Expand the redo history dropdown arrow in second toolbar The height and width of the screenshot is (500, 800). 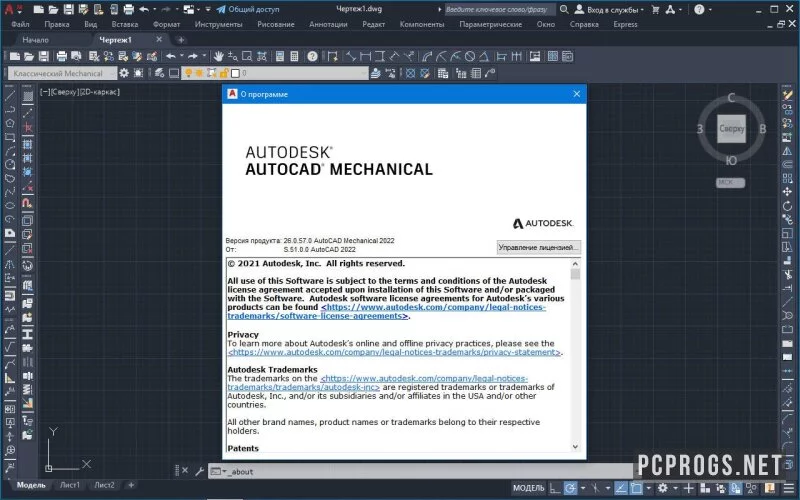tap(204, 56)
